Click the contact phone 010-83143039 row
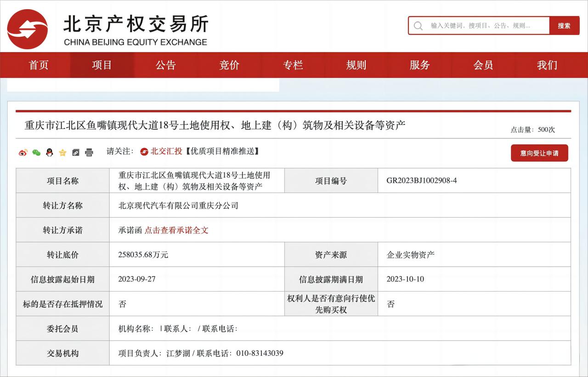The height and width of the screenshot is (377, 588). pyautogui.click(x=340, y=353)
